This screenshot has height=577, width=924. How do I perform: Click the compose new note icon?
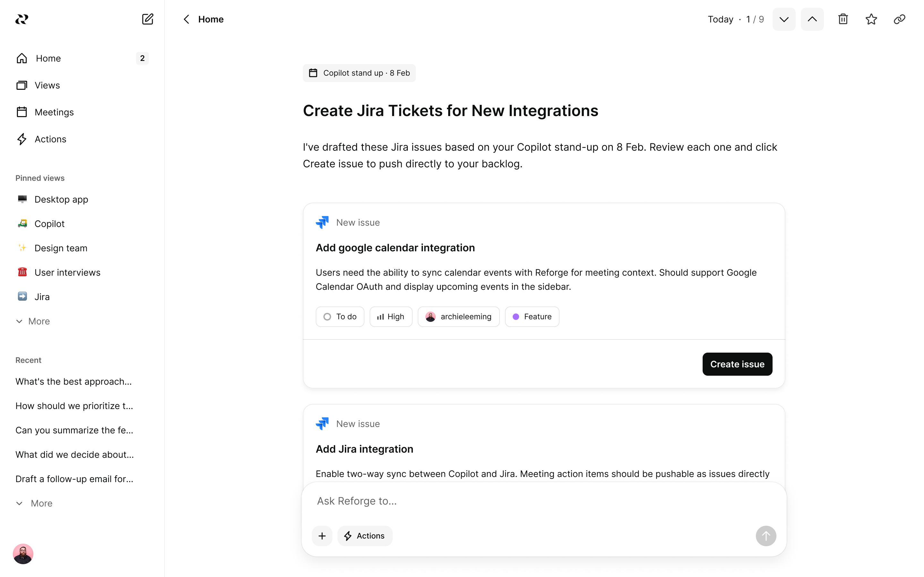click(147, 19)
